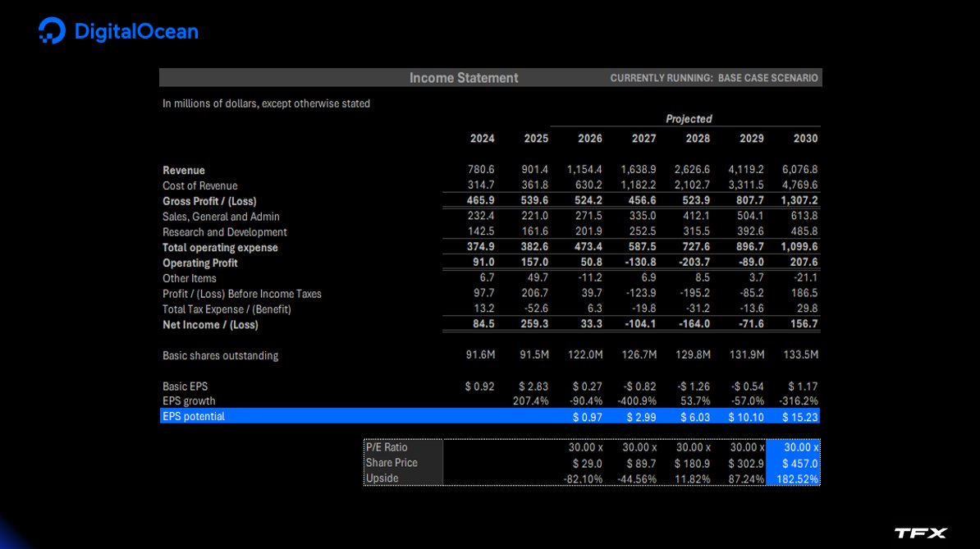
Task: Click the Net Income / (Loss) label
Action: coord(210,325)
